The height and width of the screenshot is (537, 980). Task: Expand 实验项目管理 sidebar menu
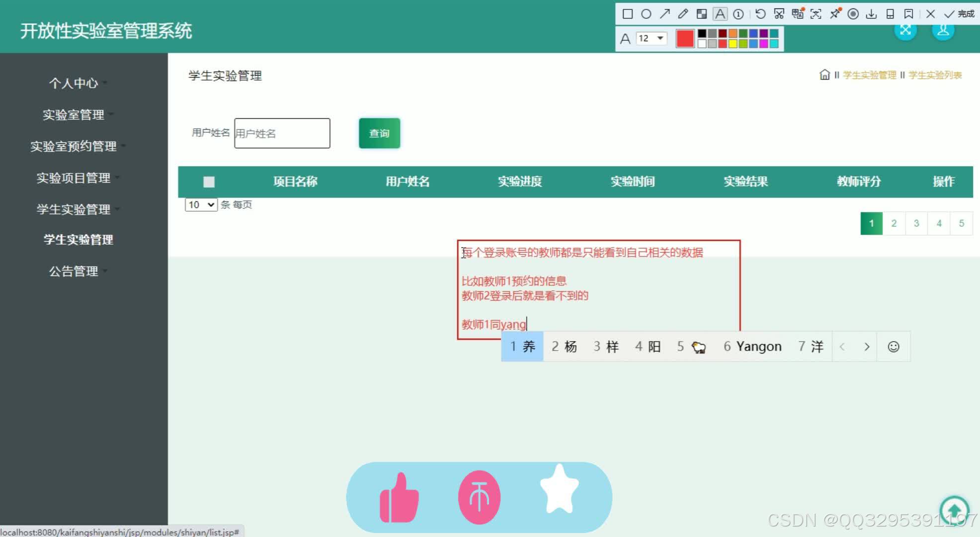(74, 178)
